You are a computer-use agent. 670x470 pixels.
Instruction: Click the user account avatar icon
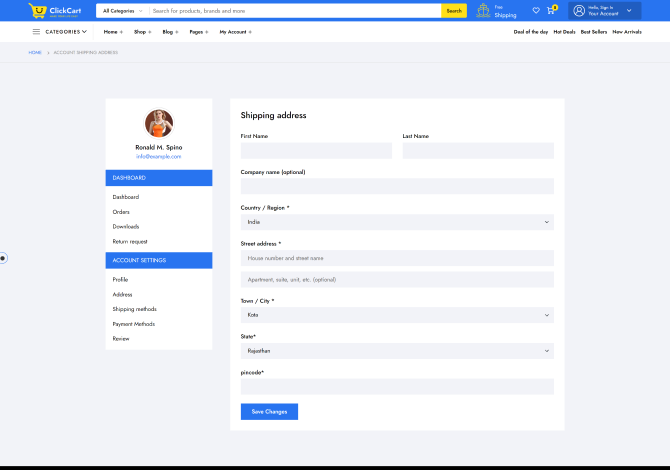point(579,11)
